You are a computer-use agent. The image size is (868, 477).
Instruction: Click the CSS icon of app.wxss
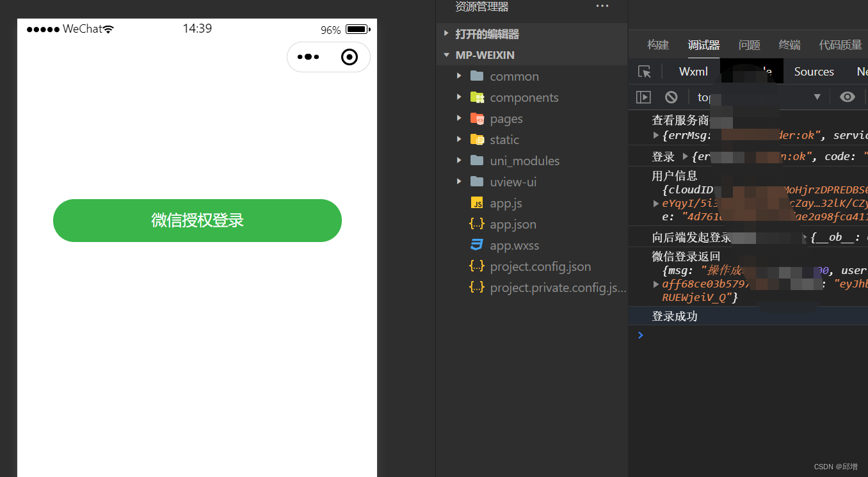click(477, 245)
